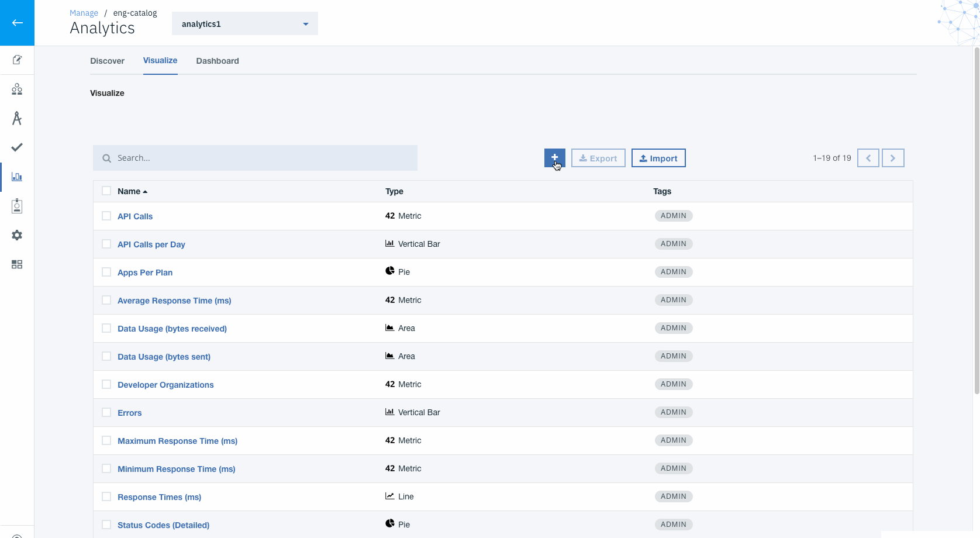Image resolution: width=980 pixels, height=538 pixels.
Task: Click Area icon for Data Usage (bytes sent)
Action: 389,356
